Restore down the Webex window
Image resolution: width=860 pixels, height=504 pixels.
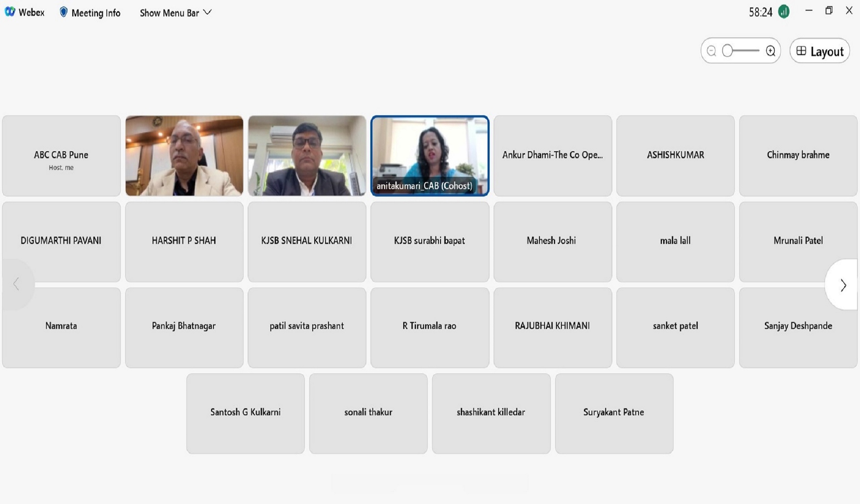click(x=829, y=11)
